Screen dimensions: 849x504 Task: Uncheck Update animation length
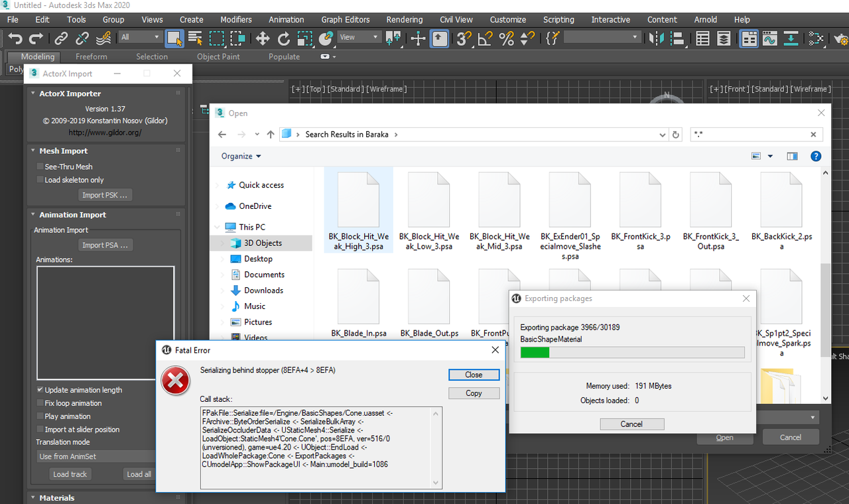40,390
